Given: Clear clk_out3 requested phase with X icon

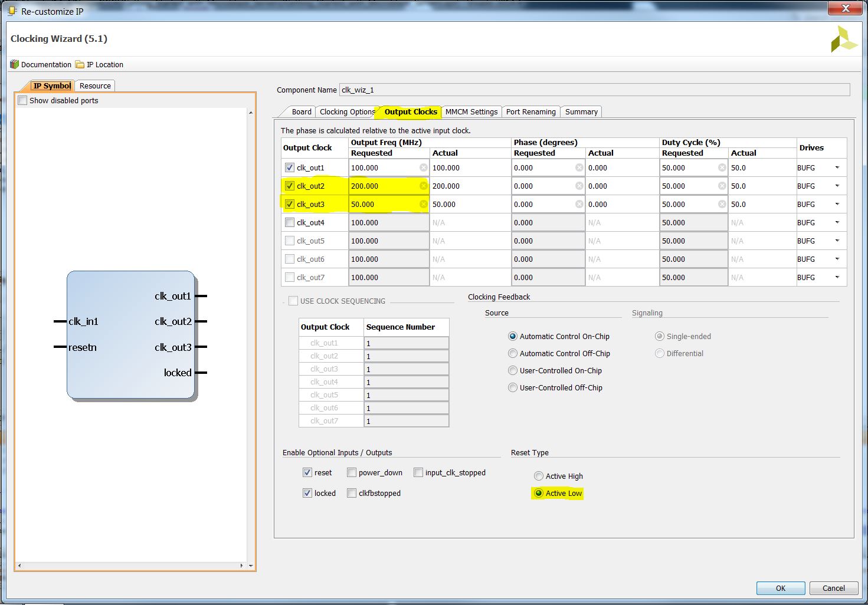Looking at the screenshot, I should tap(579, 204).
